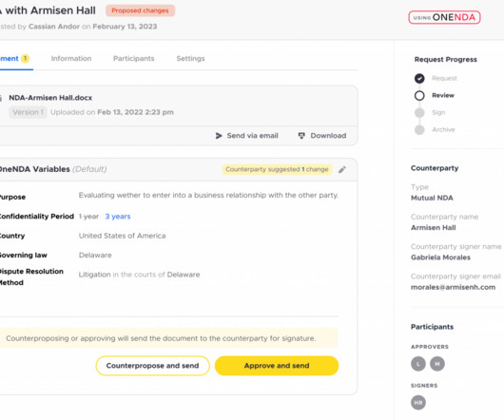Click Counterpropose and send button
The image size is (504, 420).
[153, 366]
